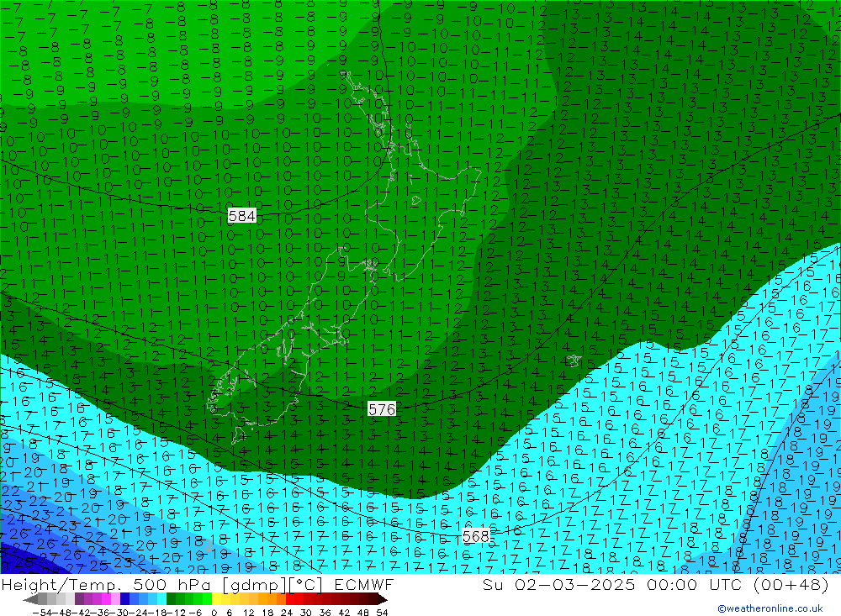
Task: Click the 584 height contour label
Action: pyautogui.click(x=242, y=216)
